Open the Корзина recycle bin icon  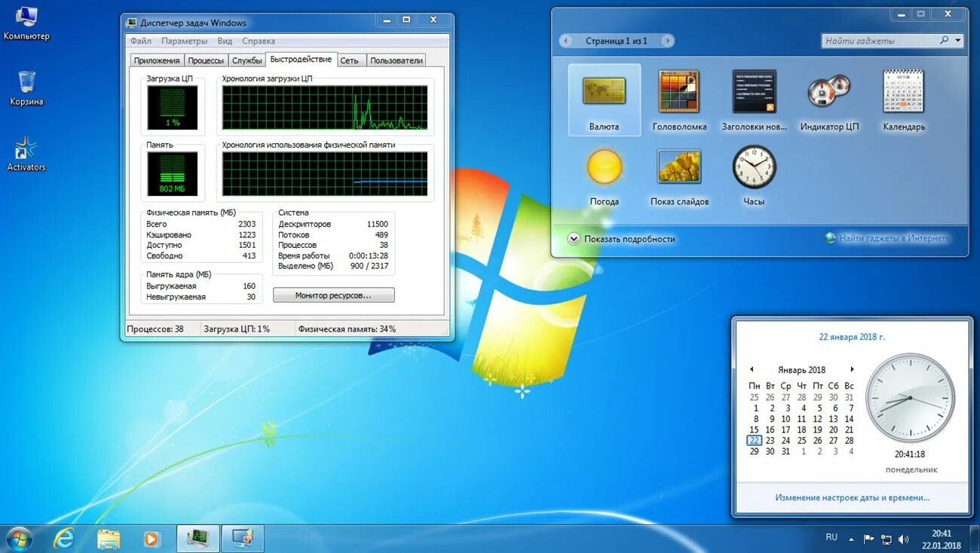pyautogui.click(x=26, y=88)
